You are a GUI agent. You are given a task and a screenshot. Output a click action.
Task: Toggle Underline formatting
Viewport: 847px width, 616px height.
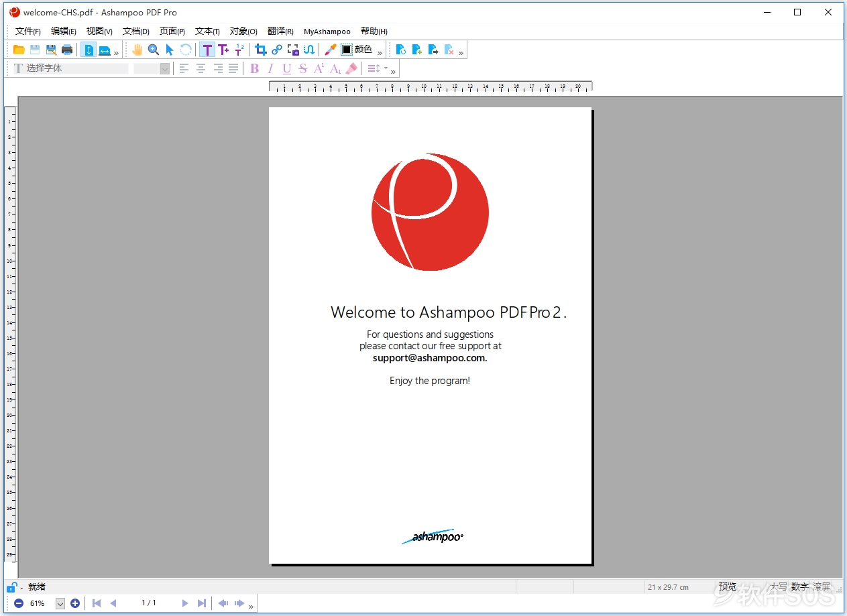click(286, 68)
